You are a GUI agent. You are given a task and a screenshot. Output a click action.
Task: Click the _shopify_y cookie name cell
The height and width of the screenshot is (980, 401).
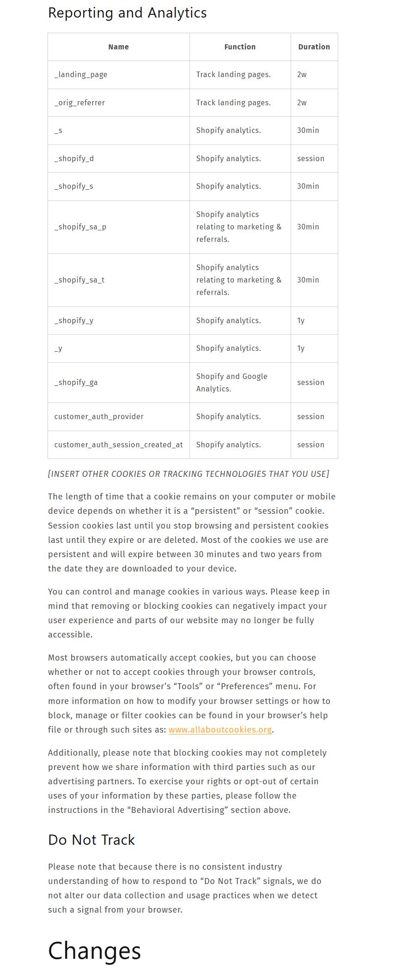(74, 321)
